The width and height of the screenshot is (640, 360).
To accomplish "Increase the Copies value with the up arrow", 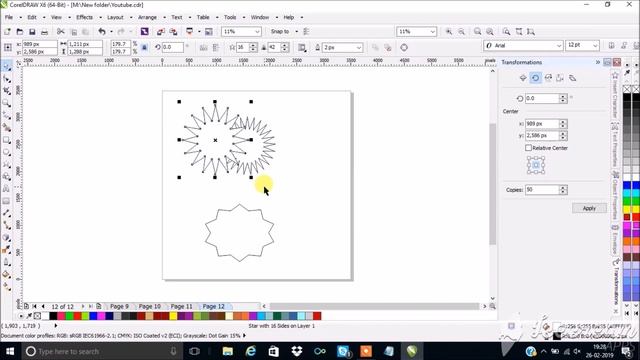I will pyautogui.click(x=563, y=187).
